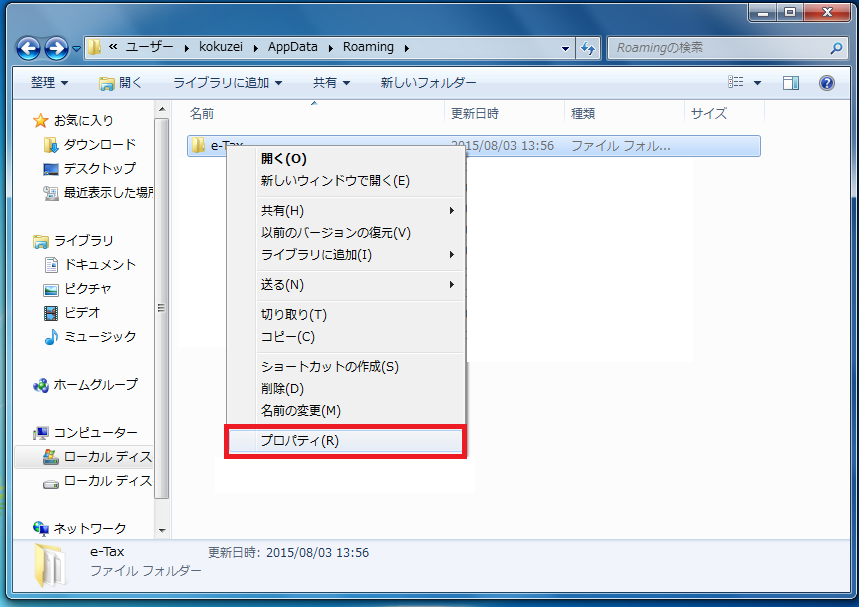
Task: Select the ユーザー breadcrumb segment
Action: click(x=150, y=47)
